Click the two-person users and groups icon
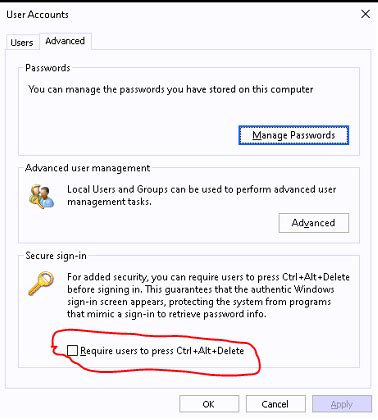Viewport: 378px width, 420px height. click(41, 197)
